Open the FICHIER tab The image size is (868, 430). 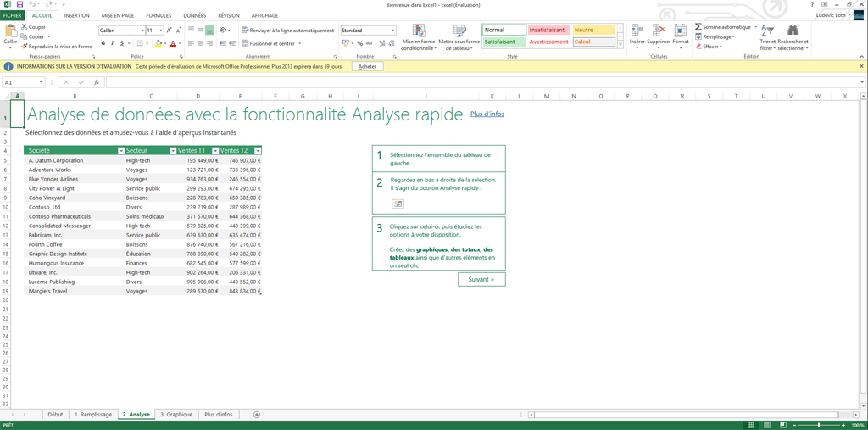(12, 15)
